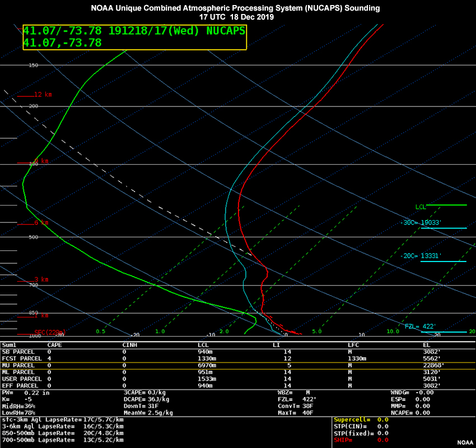Image resolution: width=476 pixels, height=448 pixels.
Task: Click the -20C= 13331' level marker
Action: coord(434,257)
